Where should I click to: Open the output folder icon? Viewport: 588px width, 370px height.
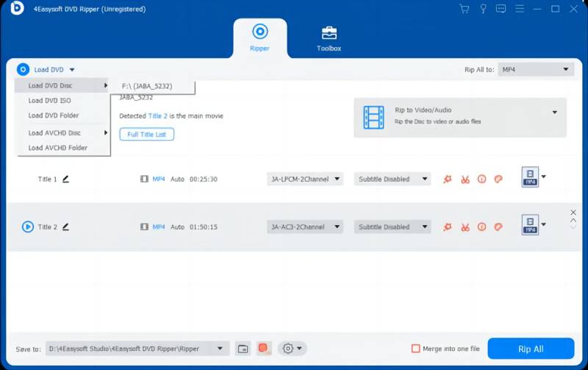(243, 349)
